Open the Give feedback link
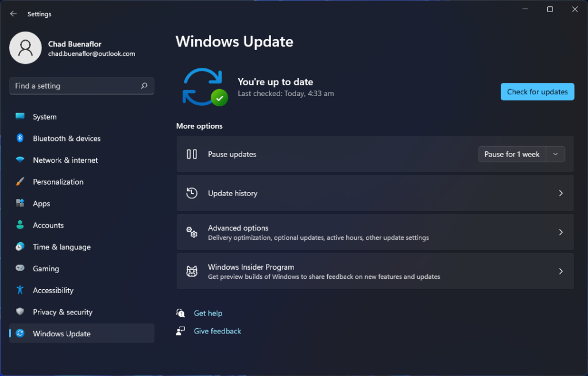The width and height of the screenshot is (588, 376). pyautogui.click(x=217, y=331)
